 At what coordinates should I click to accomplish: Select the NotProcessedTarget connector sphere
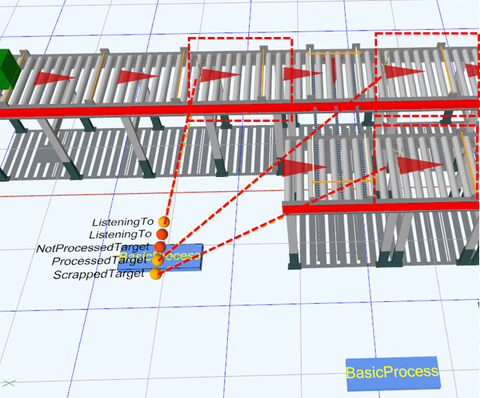coord(160,247)
